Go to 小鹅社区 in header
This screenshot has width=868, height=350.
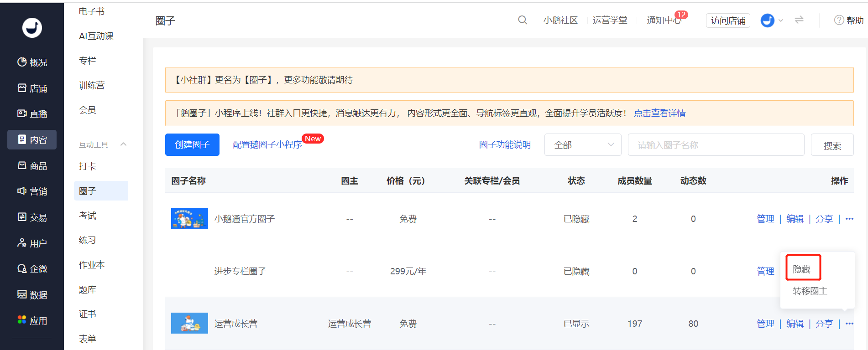560,20
